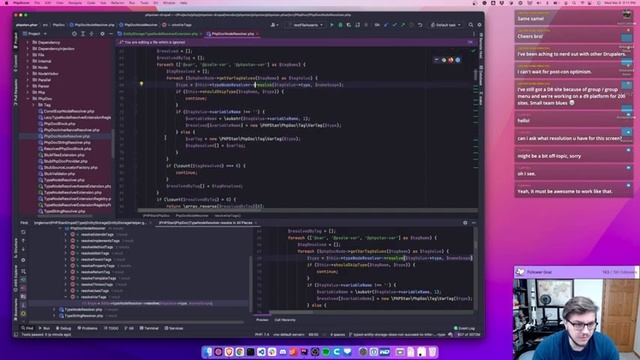Expand the NodeVisitor folder chevron

pyautogui.click(x=28, y=74)
